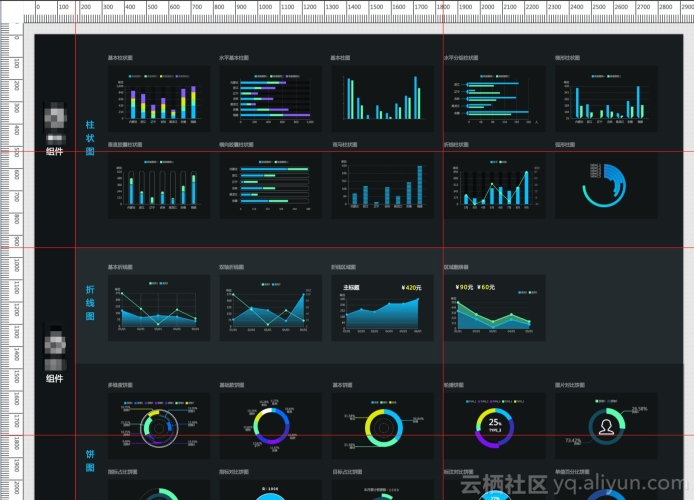Screen dimensions: 694x500
Task: Select the donut chart showing 25%
Action: pos(494,426)
